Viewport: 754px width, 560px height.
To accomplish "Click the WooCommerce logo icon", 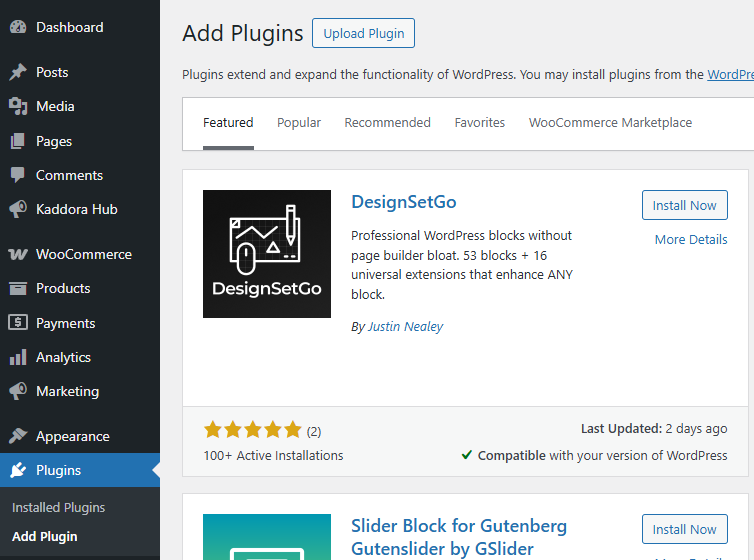I will coord(18,254).
